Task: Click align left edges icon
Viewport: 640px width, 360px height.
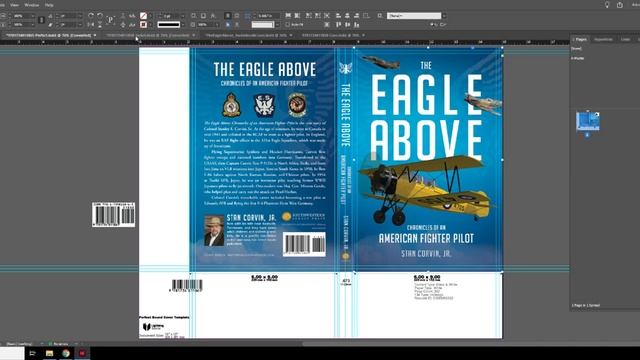Action: pos(338,16)
